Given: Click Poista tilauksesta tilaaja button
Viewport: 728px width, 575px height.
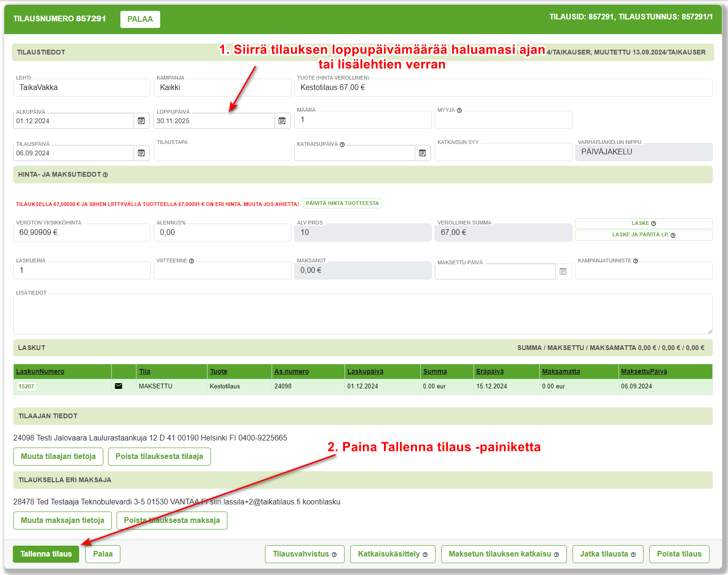Looking at the screenshot, I should coord(159,457).
